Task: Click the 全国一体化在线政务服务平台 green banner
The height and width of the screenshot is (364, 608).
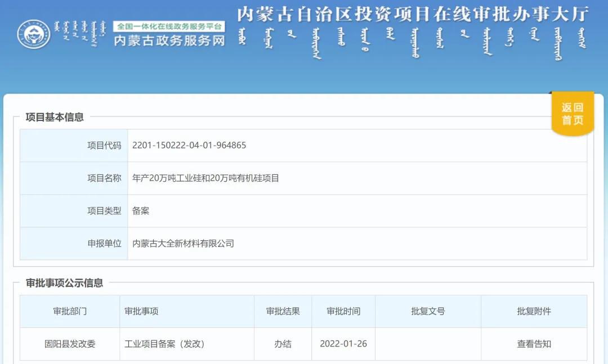Action: pos(169,26)
